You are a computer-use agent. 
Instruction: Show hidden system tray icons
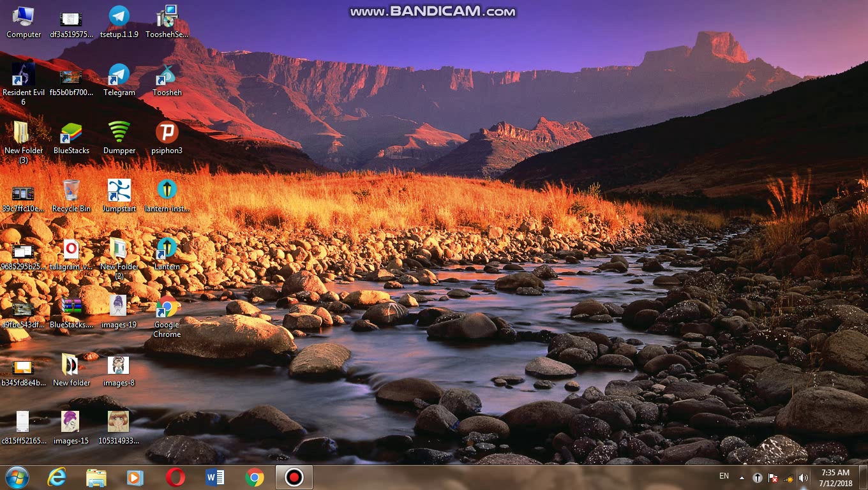pos(742,478)
